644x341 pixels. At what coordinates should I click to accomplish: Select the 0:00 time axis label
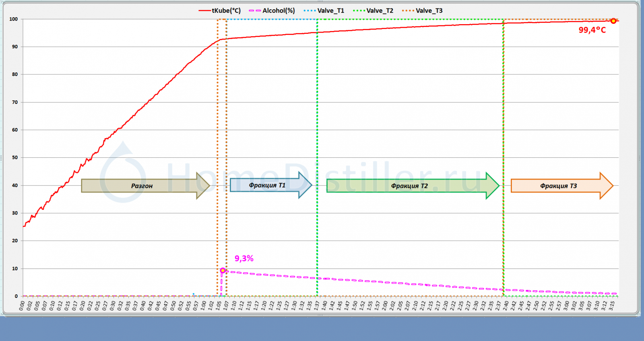click(x=22, y=306)
